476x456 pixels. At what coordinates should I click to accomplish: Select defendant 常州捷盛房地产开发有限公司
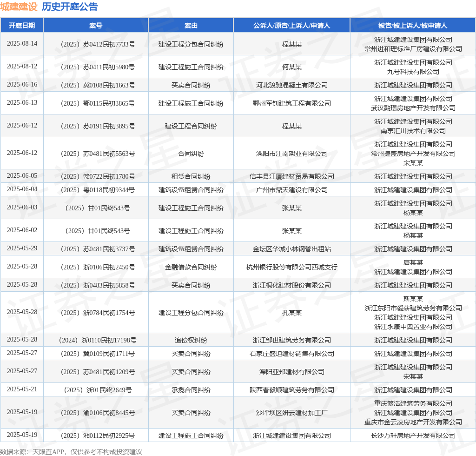[413, 154]
